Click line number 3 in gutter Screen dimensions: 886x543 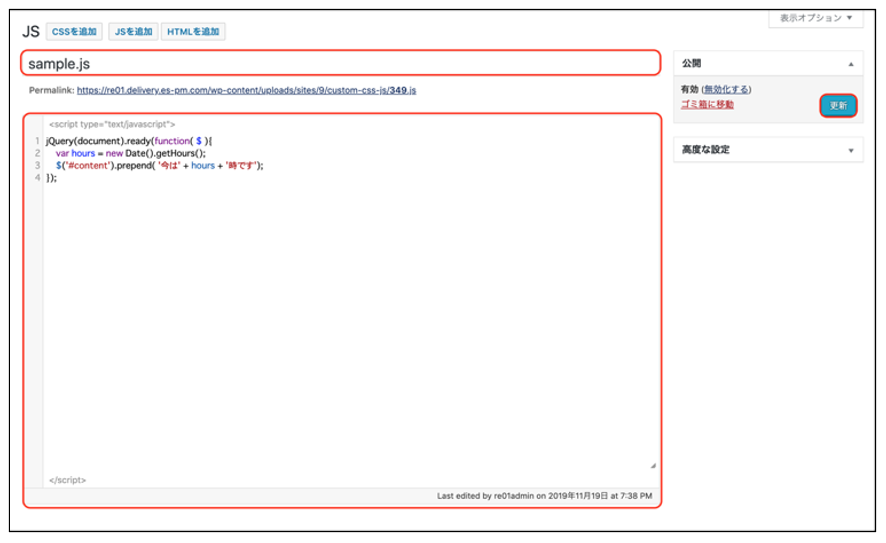[37, 165]
